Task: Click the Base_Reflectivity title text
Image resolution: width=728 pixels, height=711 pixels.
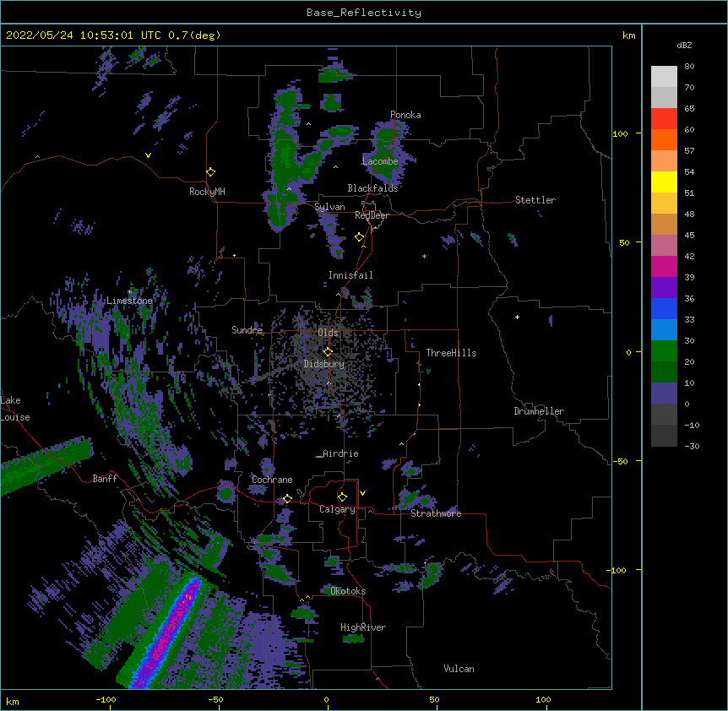Action: tap(364, 13)
